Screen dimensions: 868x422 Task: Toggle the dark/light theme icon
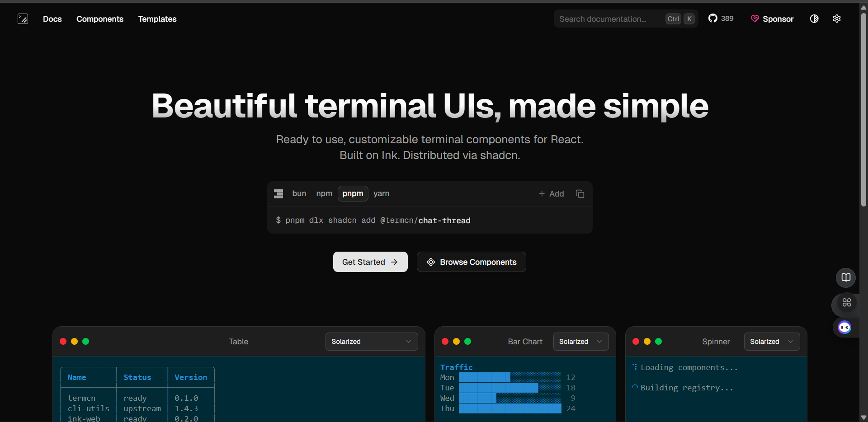click(814, 19)
